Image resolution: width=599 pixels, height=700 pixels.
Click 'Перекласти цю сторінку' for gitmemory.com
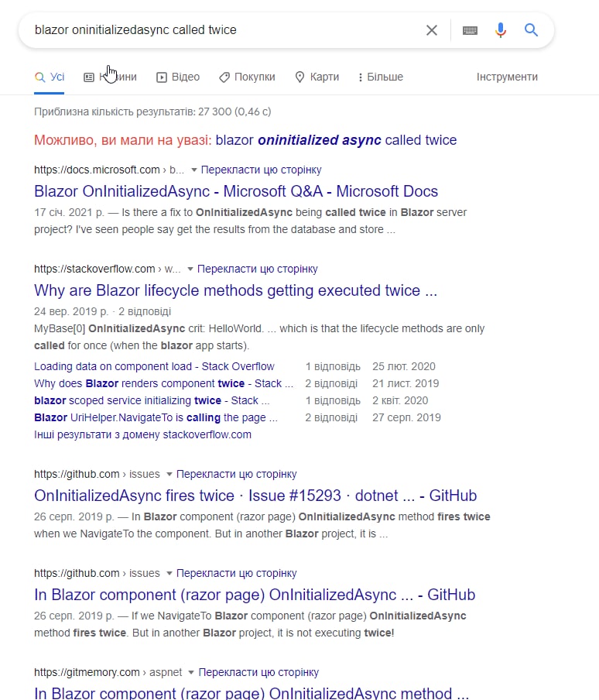pyautogui.click(x=258, y=672)
